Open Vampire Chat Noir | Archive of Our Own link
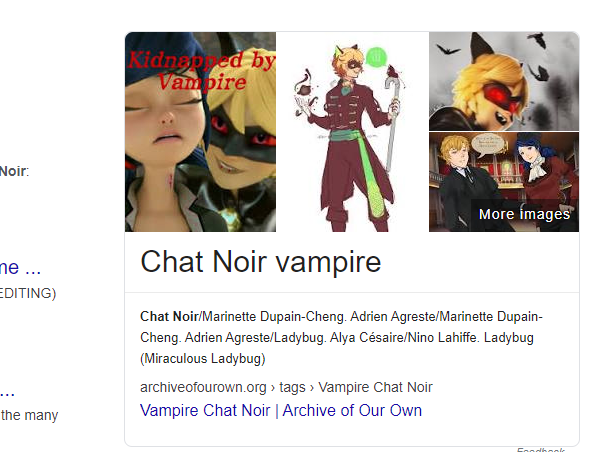 [x=281, y=410]
